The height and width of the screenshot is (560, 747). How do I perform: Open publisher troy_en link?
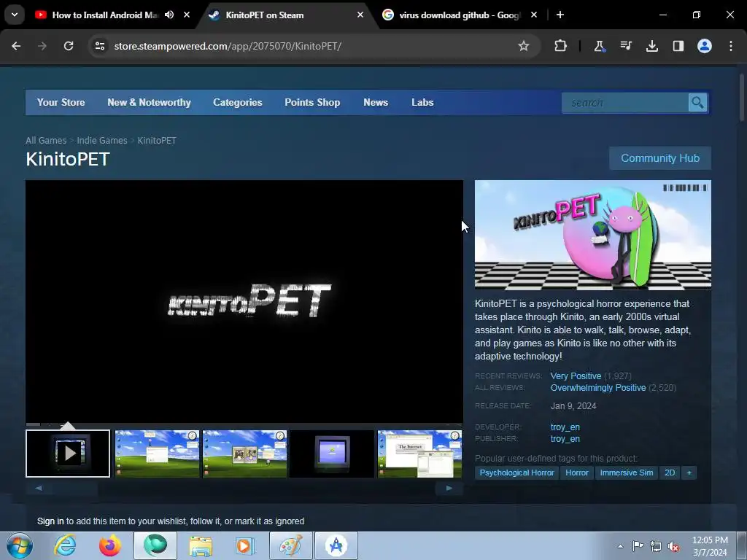[x=565, y=438]
